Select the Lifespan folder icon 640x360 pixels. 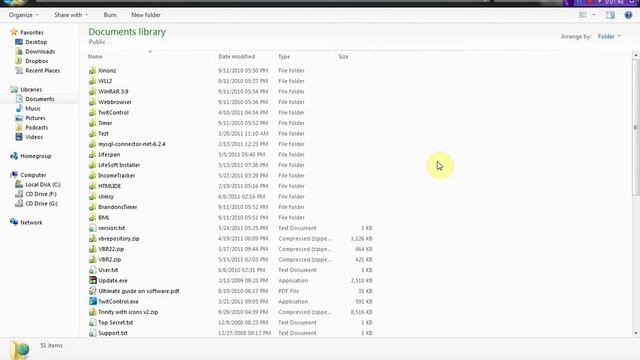(93, 154)
